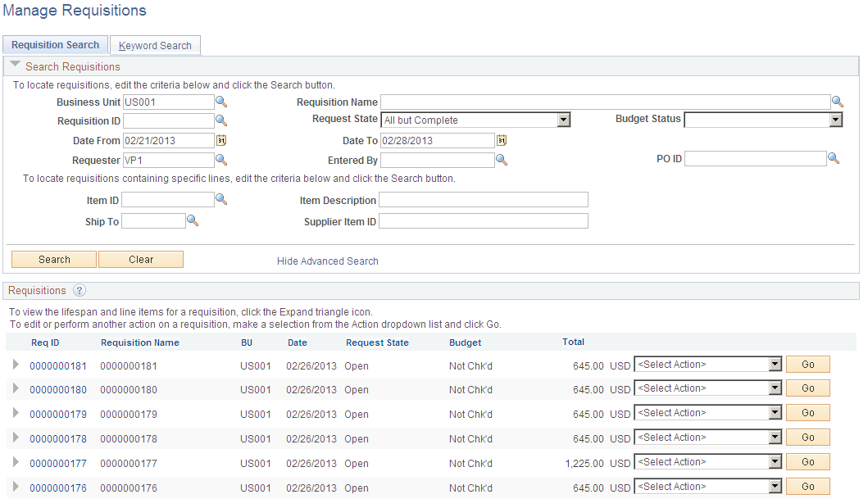Open the Ship To lookup magnifier

click(193, 220)
